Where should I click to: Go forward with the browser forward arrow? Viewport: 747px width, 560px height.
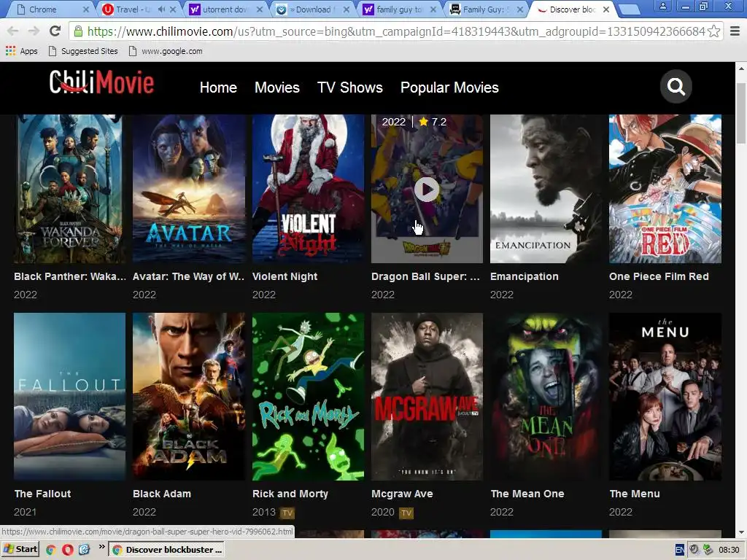point(34,31)
